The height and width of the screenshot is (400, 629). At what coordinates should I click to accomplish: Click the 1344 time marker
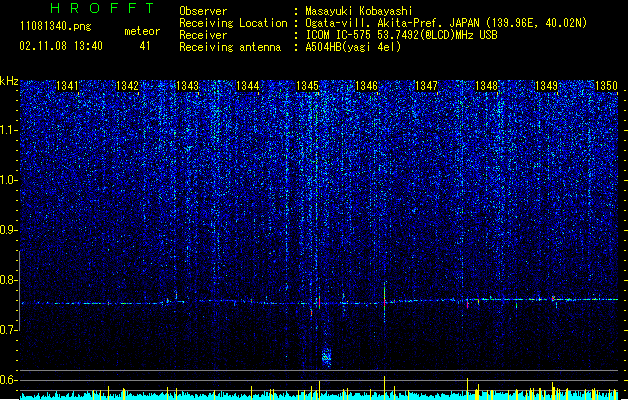[248, 86]
